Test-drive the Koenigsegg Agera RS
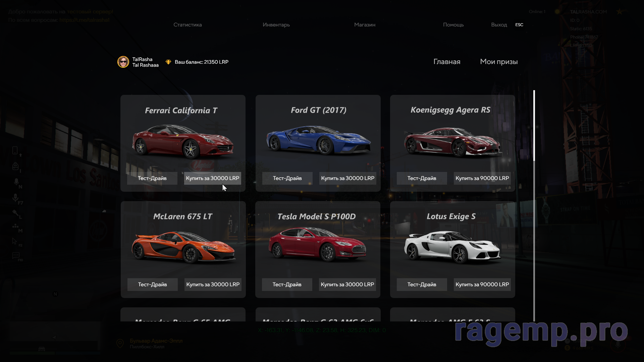 coord(422,178)
